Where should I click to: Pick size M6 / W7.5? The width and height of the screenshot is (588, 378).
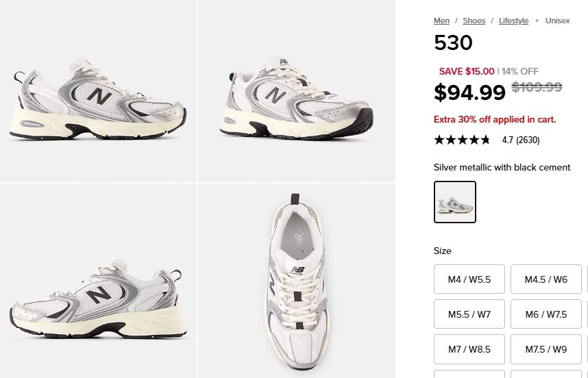point(546,314)
